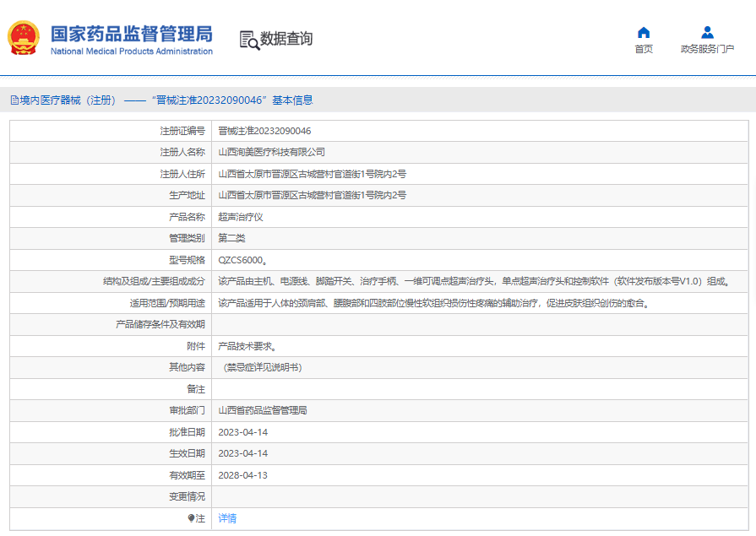Select the 首页 label
The image size is (756, 536).
pos(644,49)
